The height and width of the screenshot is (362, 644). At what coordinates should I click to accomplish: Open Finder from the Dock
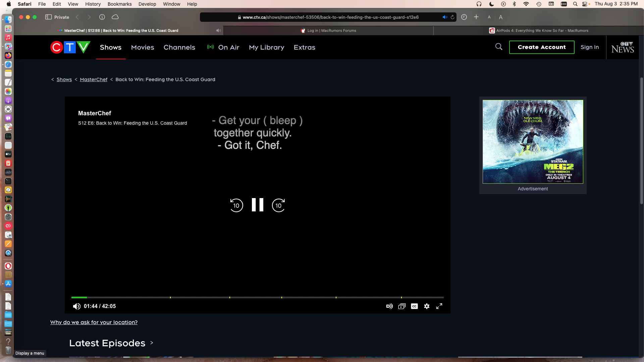click(8, 20)
